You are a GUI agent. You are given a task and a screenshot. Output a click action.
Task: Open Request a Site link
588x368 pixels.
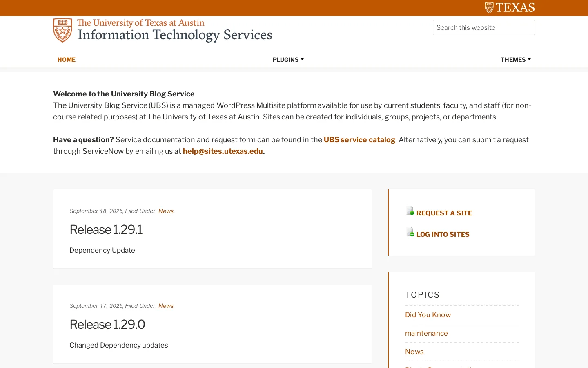(444, 213)
